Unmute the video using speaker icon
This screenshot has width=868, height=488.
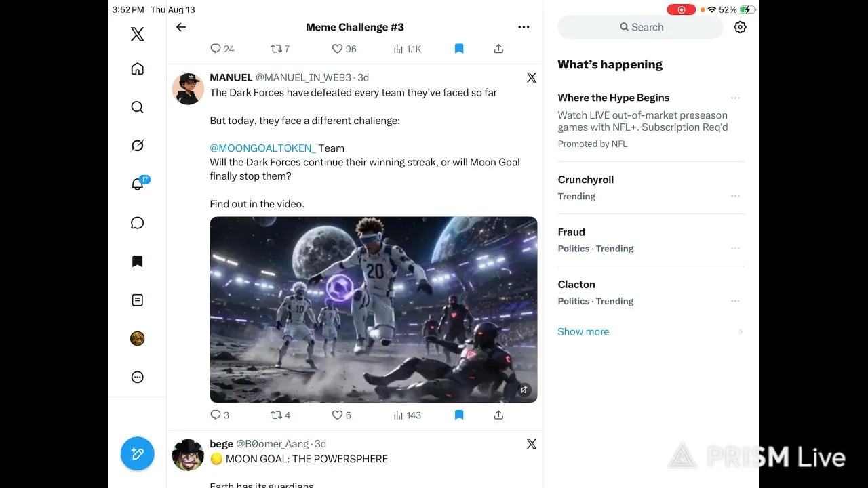(x=524, y=390)
